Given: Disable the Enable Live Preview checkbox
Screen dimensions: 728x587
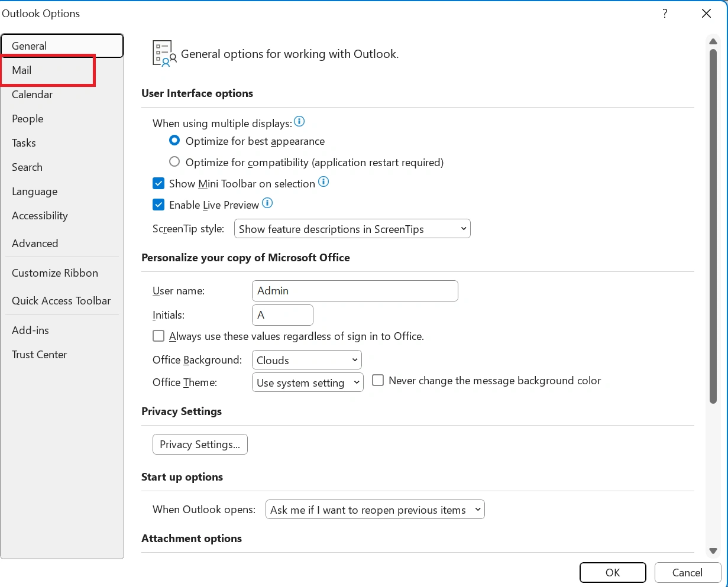Looking at the screenshot, I should tap(158, 205).
